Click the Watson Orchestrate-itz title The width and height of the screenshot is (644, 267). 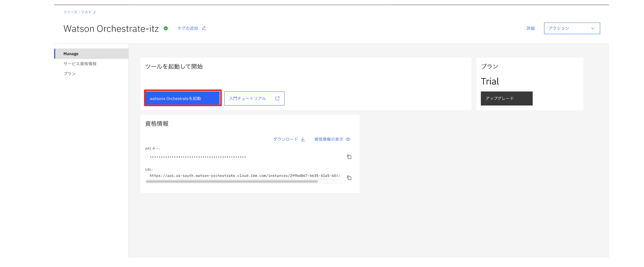(x=111, y=28)
